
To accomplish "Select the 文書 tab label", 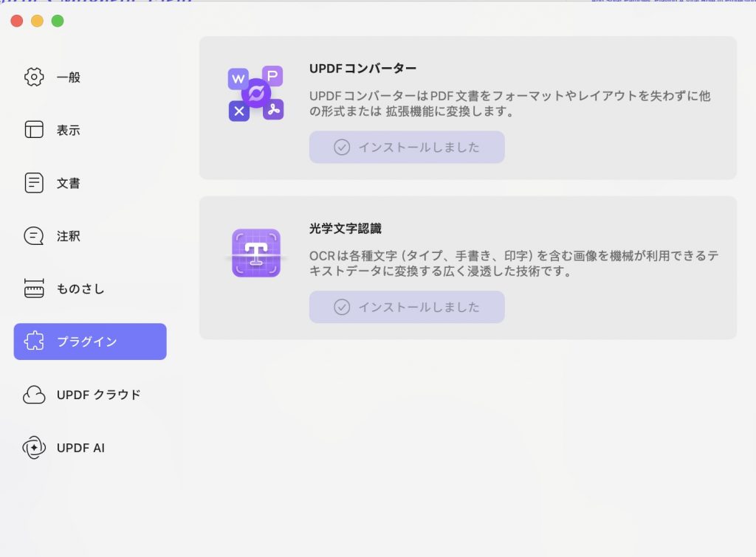I will (69, 183).
